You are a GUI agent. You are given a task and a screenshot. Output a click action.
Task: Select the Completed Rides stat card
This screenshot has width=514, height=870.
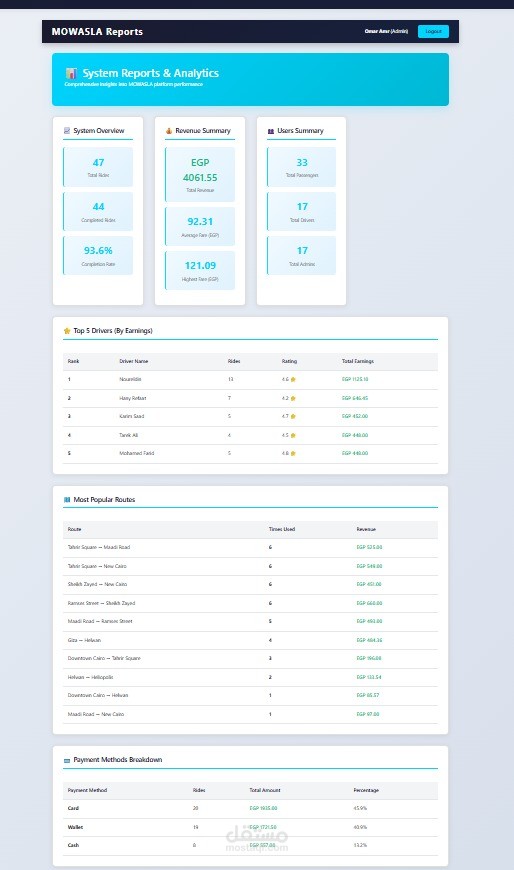click(x=98, y=211)
